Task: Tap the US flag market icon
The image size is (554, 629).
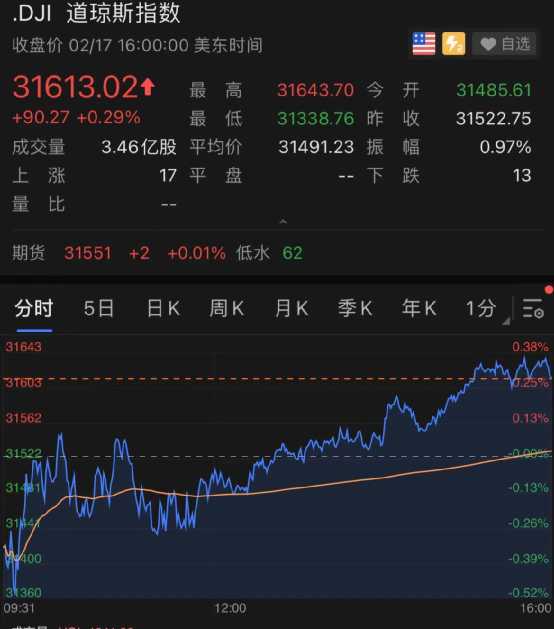Action: (x=424, y=43)
